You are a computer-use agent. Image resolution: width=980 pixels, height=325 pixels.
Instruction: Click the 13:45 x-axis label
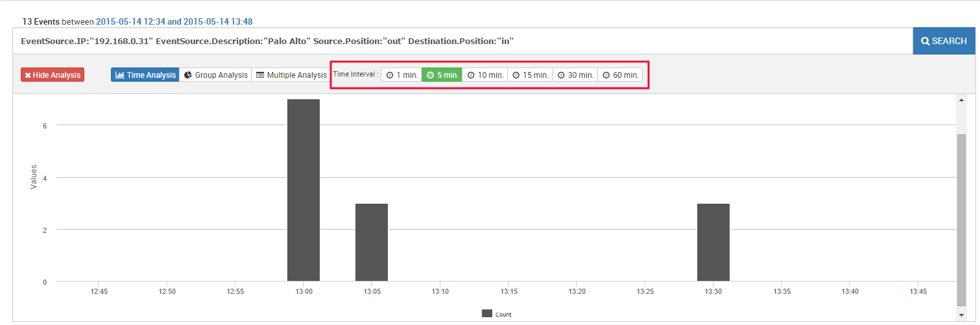point(918,292)
